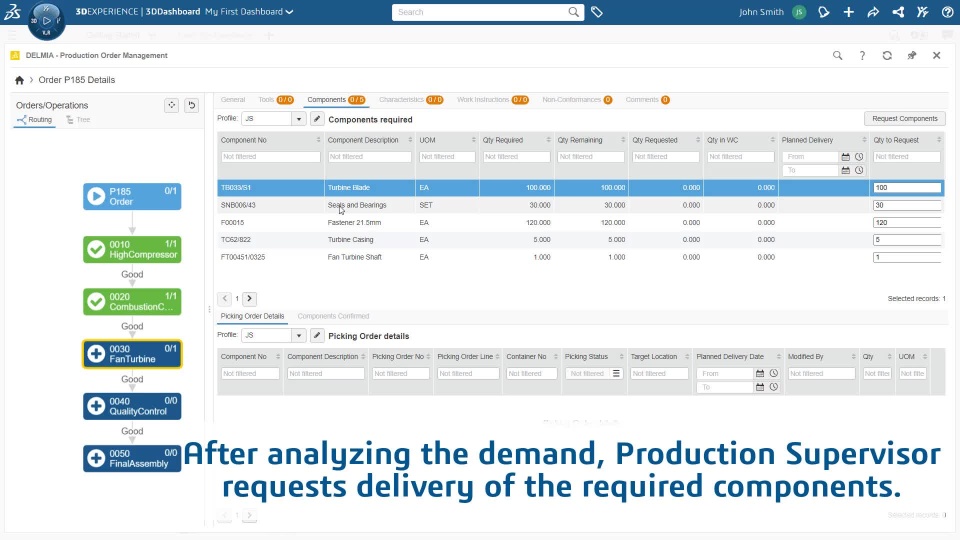The width and height of the screenshot is (960, 540).
Task: Click the reset routing view icon
Action: [x=192, y=105]
